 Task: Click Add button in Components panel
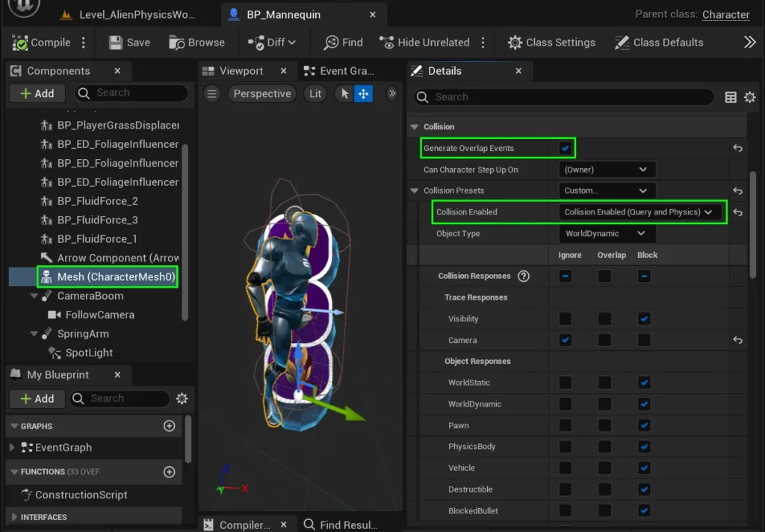(x=37, y=93)
